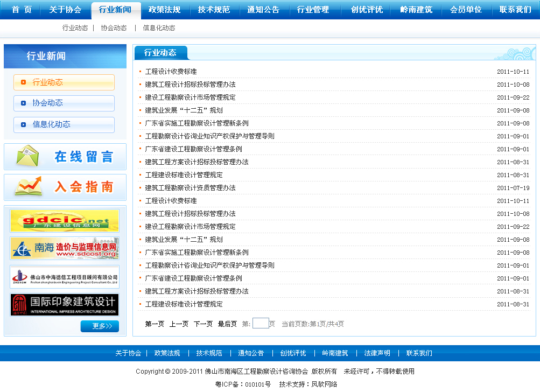
Task: Open the 南海造价与监理信息网 banner
Action: pyautogui.click(x=65, y=248)
